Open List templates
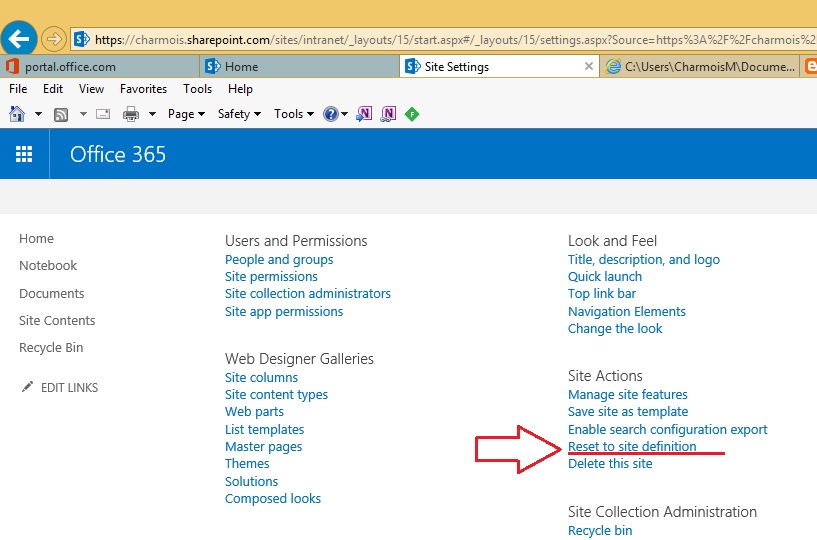817x540 pixels. pyautogui.click(x=264, y=429)
